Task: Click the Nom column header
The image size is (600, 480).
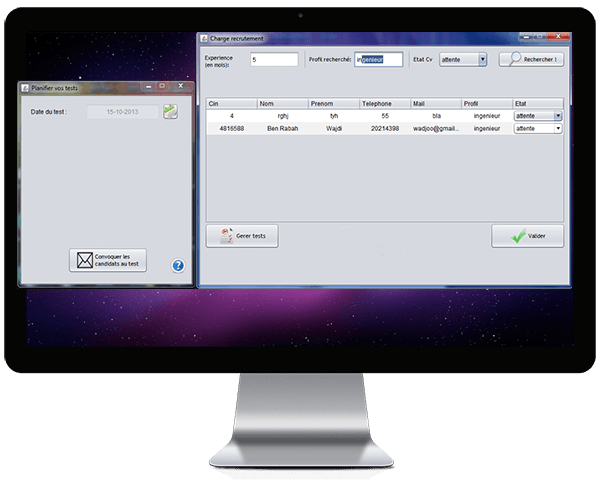Action: (282, 103)
